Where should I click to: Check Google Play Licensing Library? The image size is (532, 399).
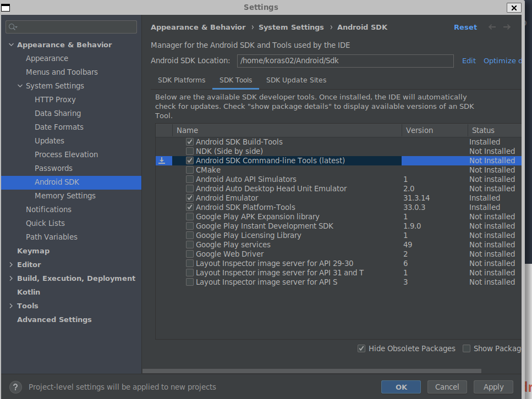(190, 235)
